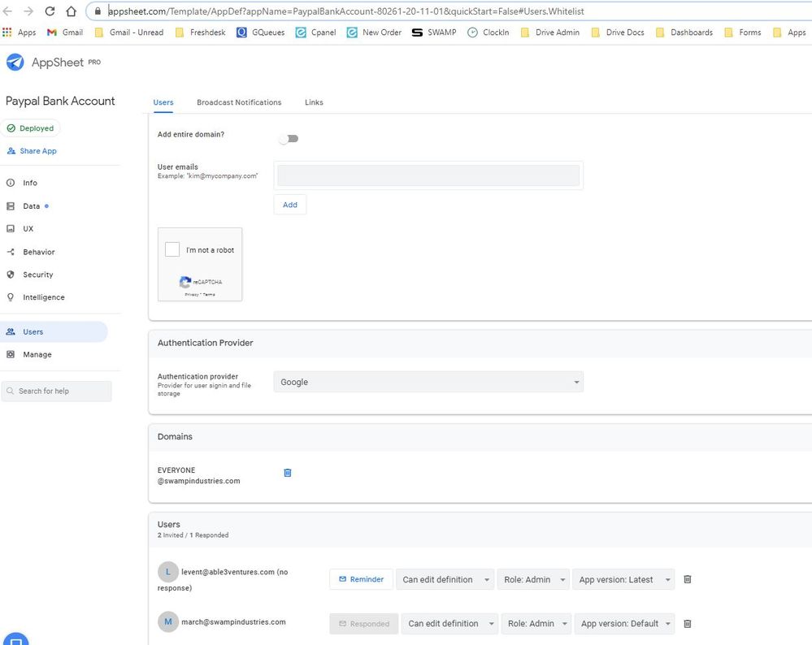Open the SWAMP bookmark
The width and height of the screenshot is (812, 645).
pyautogui.click(x=434, y=32)
